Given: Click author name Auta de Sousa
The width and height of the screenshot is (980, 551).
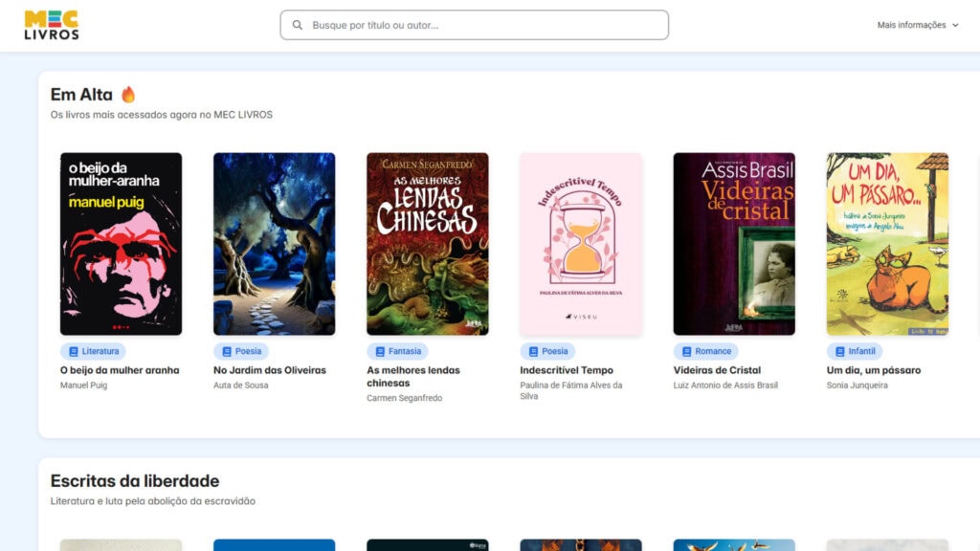Looking at the screenshot, I should (x=240, y=386).
